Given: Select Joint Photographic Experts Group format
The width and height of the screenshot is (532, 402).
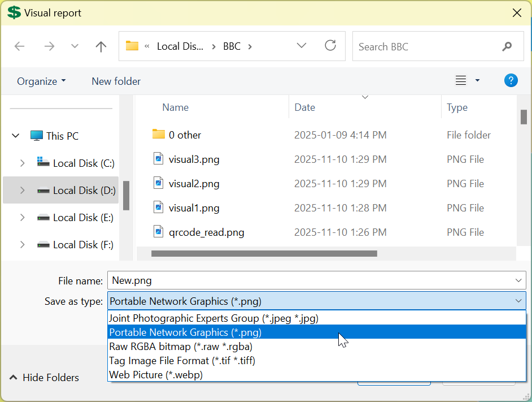Looking at the screenshot, I should tap(213, 318).
